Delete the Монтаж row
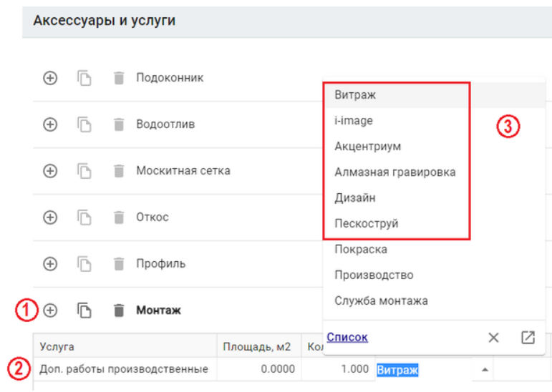 click(x=119, y=310)
